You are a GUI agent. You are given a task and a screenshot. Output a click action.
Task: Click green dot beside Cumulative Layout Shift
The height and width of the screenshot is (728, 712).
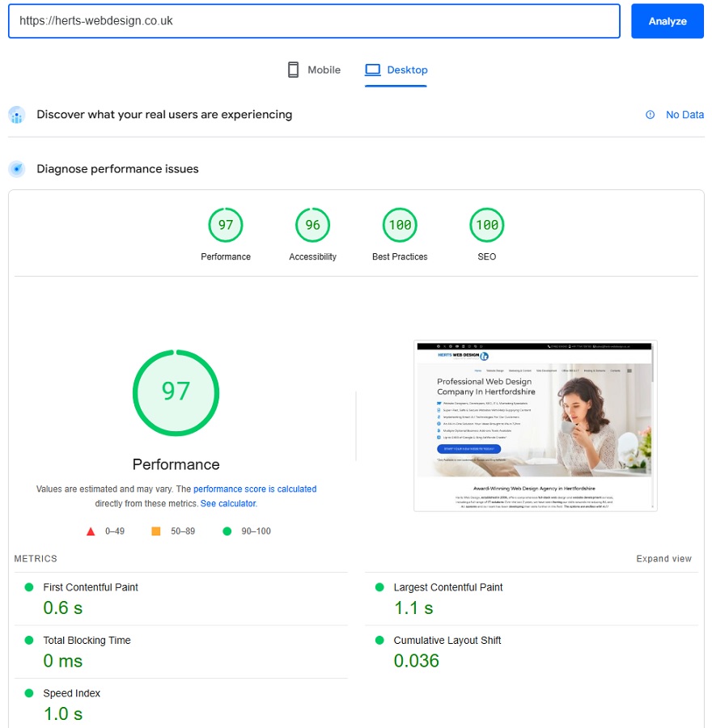pos(379,641)
